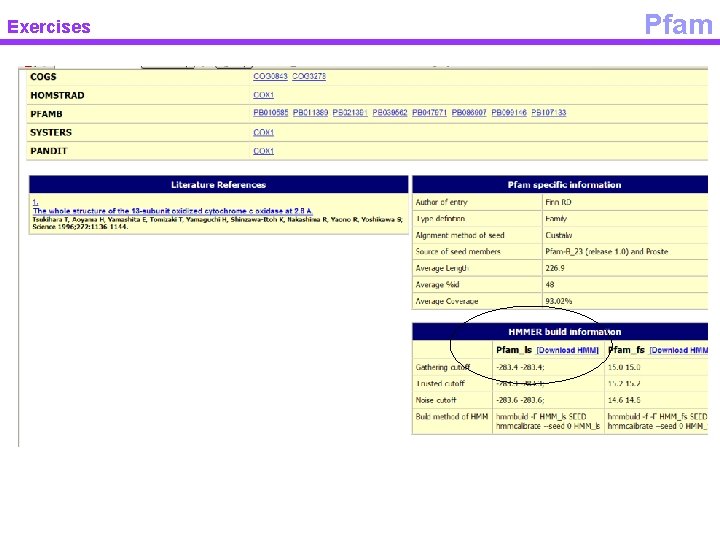Screen dimensions: 720x540
Task: Open the PB010585 Pfam-B link
Action: 270,113
